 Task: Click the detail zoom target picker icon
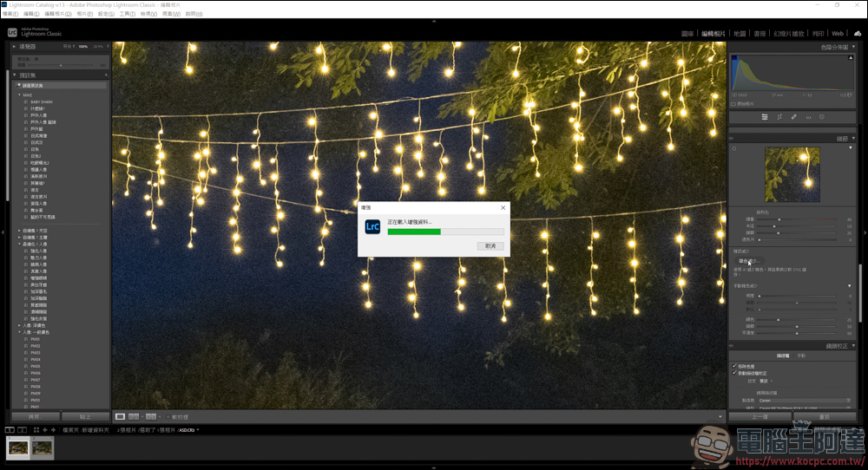click(x=734, y=149)
